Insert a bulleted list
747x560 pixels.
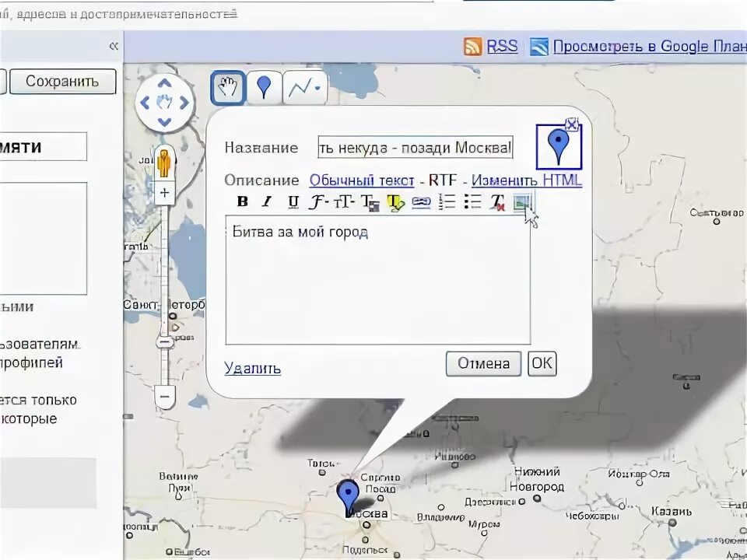click(472, 202)
